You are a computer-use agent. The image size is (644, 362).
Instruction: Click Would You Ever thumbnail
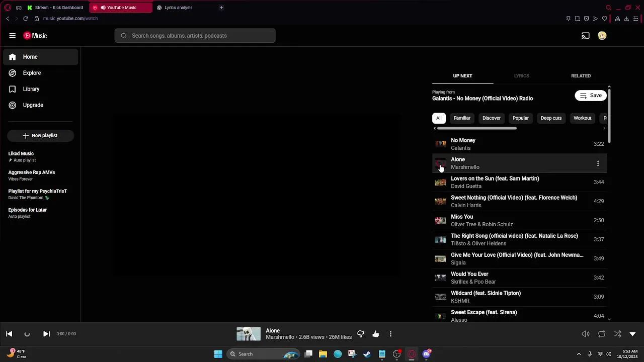(440, 278)
